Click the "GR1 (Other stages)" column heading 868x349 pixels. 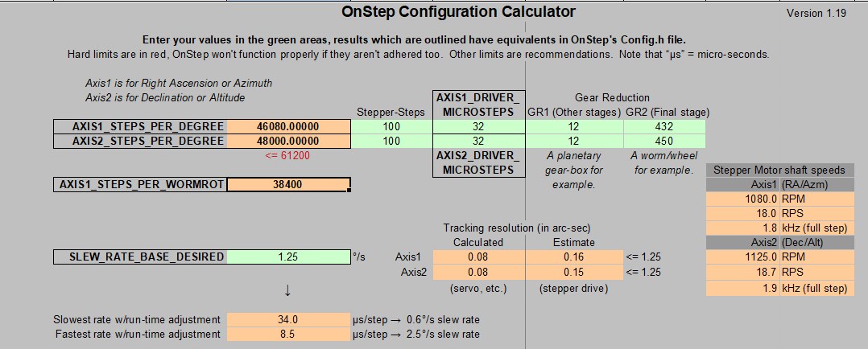coord(574,113)
